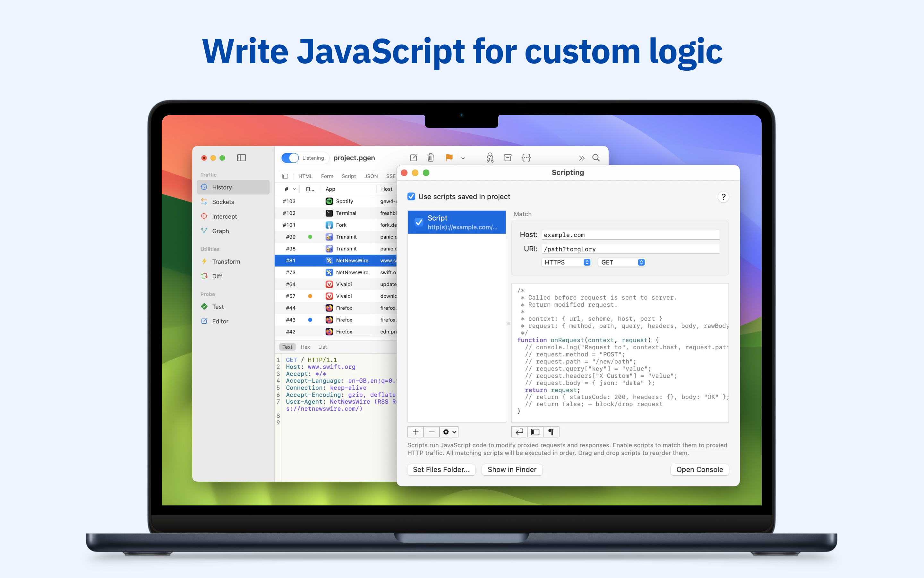The width and height of the screenshot is (924, 578).
Task: Select Intercept in the sidebar
Action: pos(233,216)
